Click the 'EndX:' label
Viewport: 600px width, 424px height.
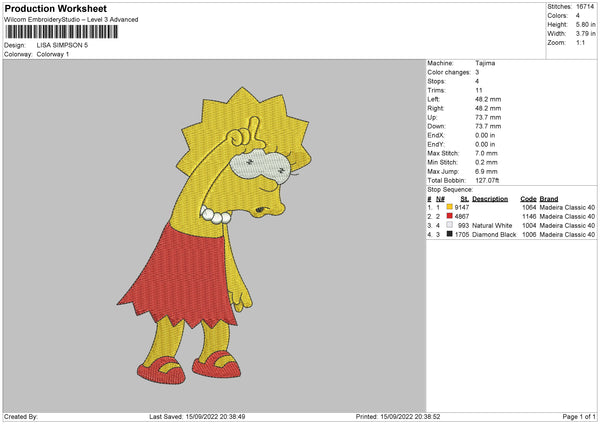436,135
